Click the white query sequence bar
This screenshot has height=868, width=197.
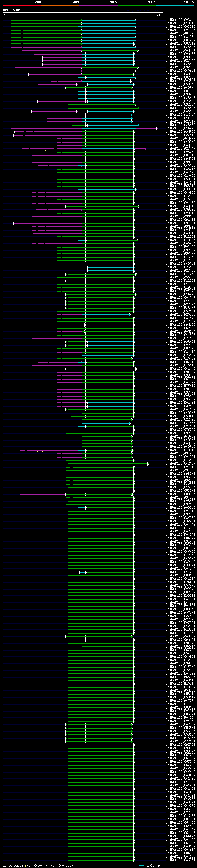tap(83, 12)
